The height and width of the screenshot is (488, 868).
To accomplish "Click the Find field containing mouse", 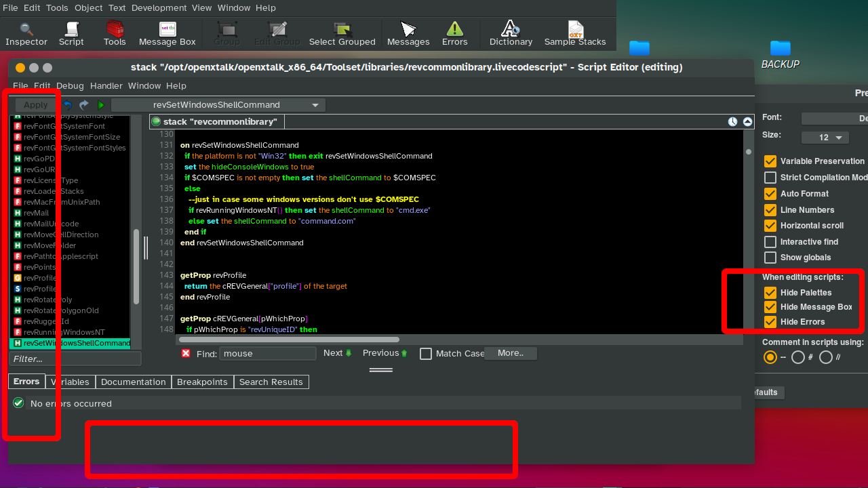I will pyautogui.click(x=268, y=353).
